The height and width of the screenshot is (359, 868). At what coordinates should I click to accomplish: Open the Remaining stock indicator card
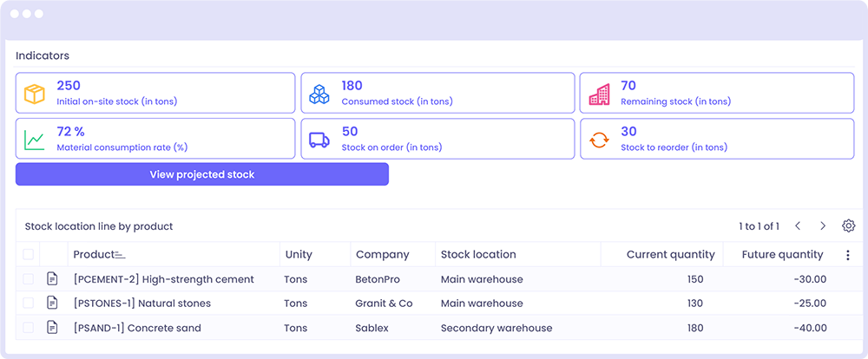point(717,93)
